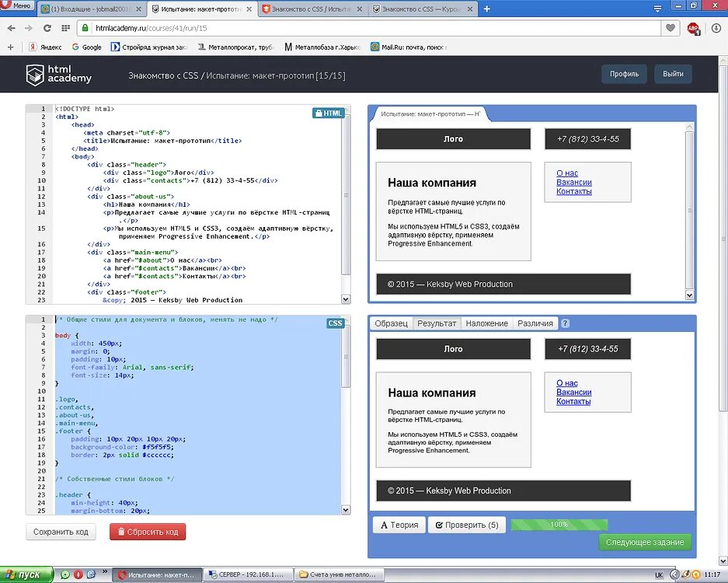Image resolution: width=728 pixels, height=583 pixels.
Task: Click the Выйти button
Action: (x=673, y=74)
